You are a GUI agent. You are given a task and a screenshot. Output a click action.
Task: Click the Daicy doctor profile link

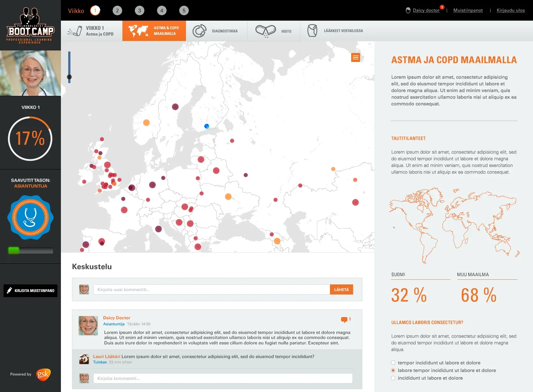tap(426, 10)
